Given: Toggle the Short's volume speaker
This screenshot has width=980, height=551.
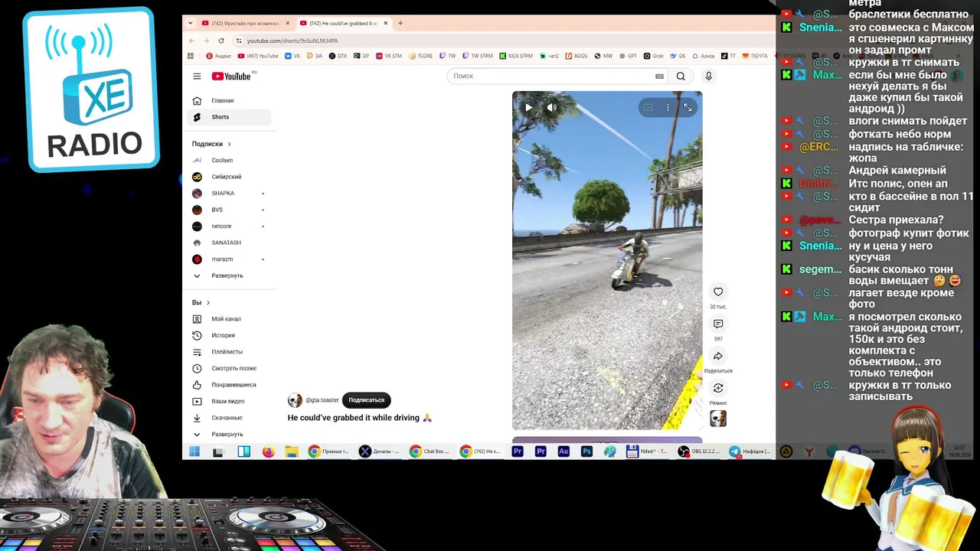Looking at the screenshot, I should (x=552, y=108).
